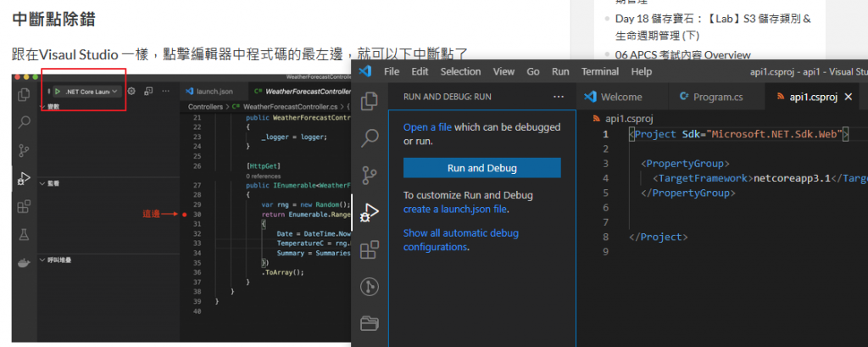Open the File menu
Image resolution: width=868 pixels, height=347 pixels.
[x=392, y=71]
